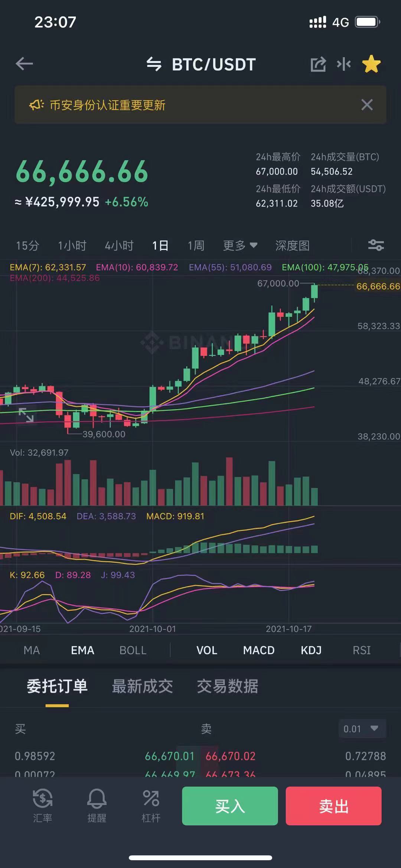Screen dimensions: 401x868
Task: Toggle the MA indicator
Action: tap(32, 650)
